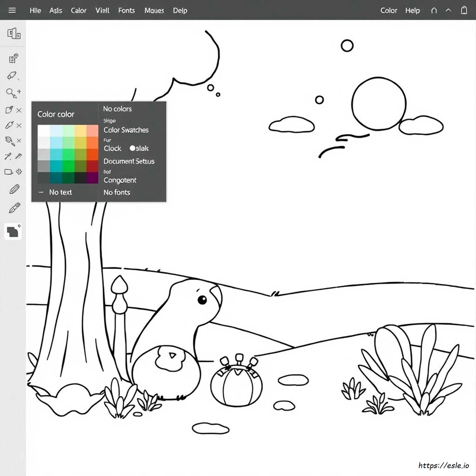Select No fonts in the popup
This screenshot has height=476, width=476.
pos(116,192)
